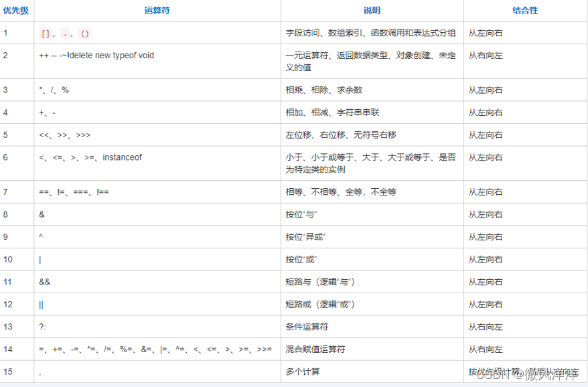
Task: Select the && operator cell
Action: 44,281
